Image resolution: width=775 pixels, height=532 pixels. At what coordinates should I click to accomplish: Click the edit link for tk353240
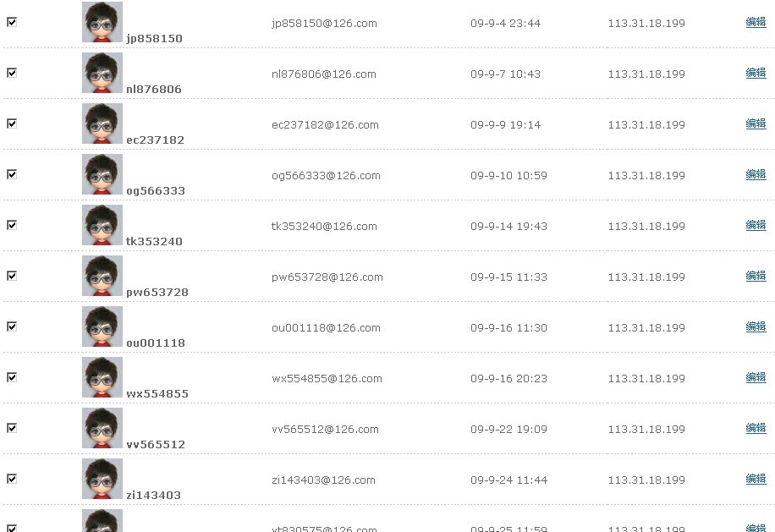(x=756, y=226)
